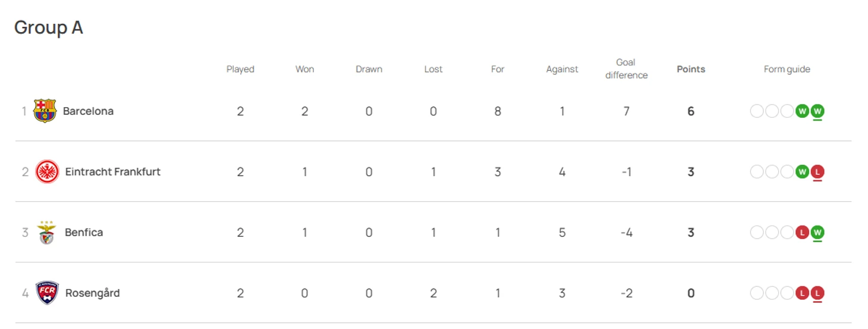Select Eintracht Frankfurt's red loss badge
This screenshot has height=329, width=868.
[x=817, y=172]
